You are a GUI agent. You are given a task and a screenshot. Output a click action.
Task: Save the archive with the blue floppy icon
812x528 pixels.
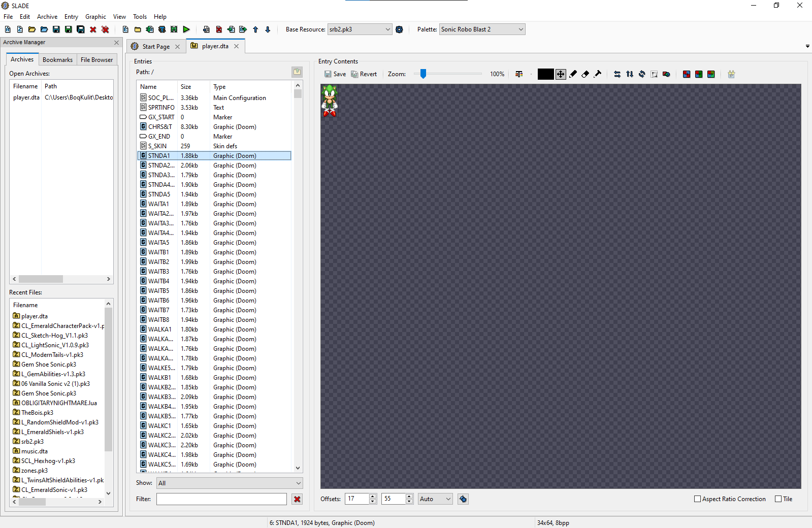(x=56, y=29)
